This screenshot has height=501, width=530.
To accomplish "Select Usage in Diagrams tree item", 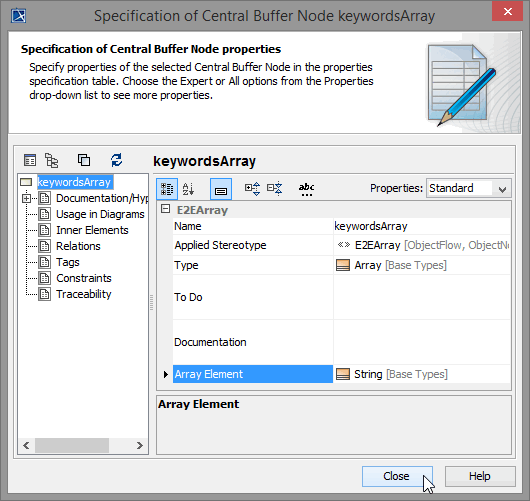I will pos(100,214).
